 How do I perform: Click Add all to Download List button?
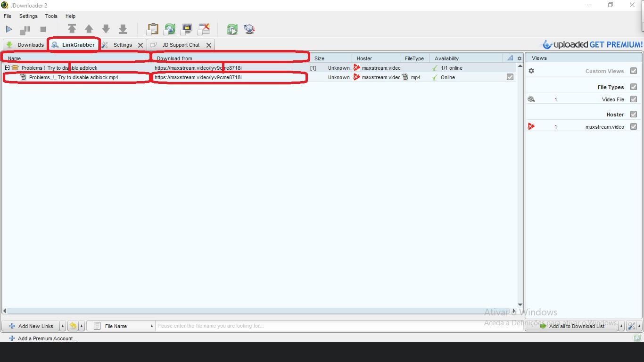[572, 326]
